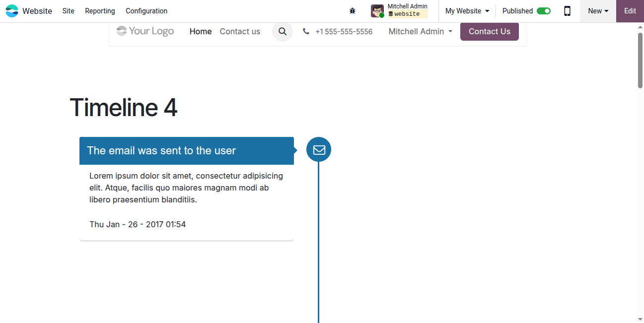Click the Your Logo image
The image size is (644, 323).
click(145, 31)
